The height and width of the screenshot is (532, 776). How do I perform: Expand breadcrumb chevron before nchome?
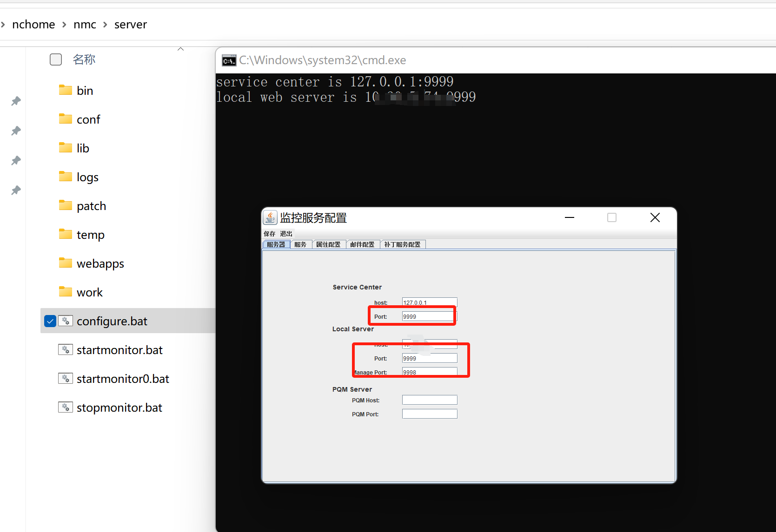click(x=3, y=24)
